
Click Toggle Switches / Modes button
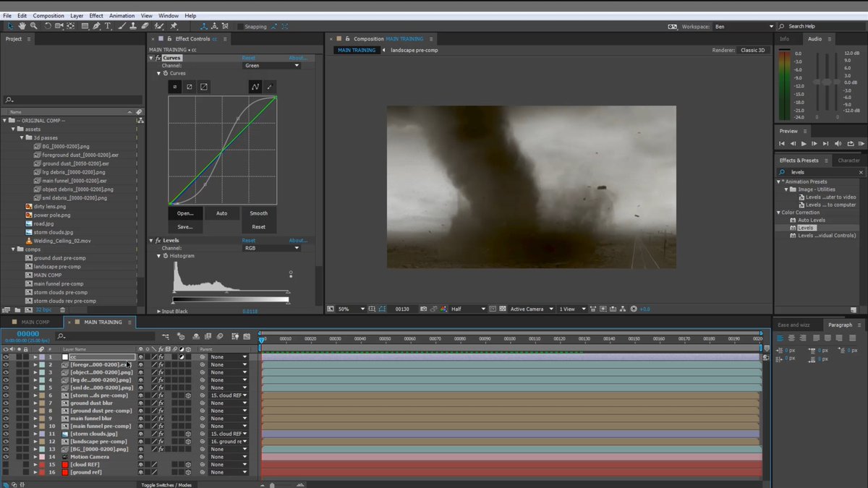[x=166, y=485]
